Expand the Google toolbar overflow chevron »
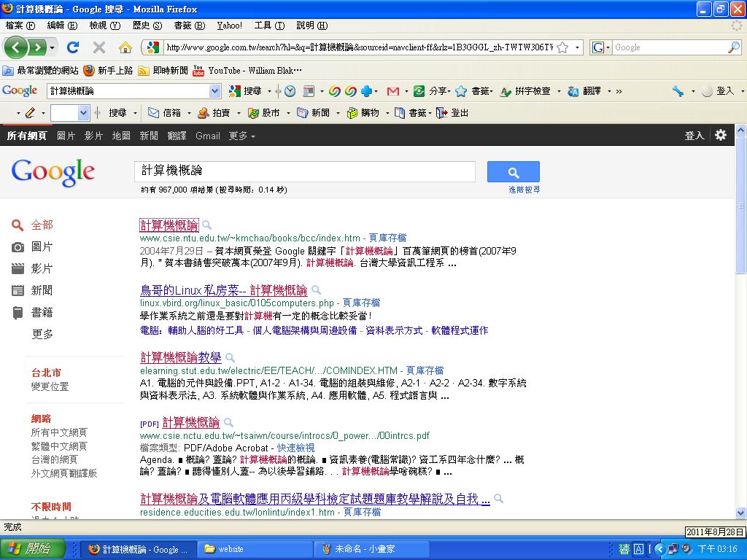The height and width of the screenshot is (560, 747). (x=619, y=91)
